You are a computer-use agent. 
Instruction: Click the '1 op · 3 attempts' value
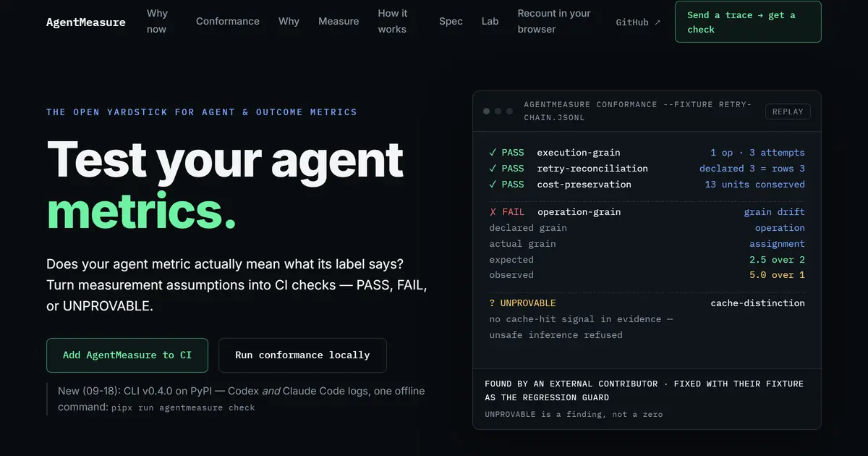coord(757,153)
